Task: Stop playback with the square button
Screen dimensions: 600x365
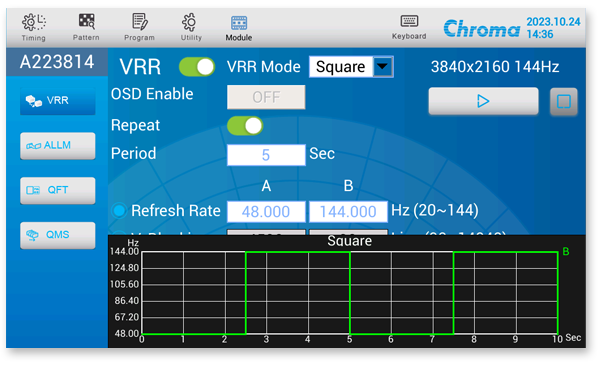Action: click(564, 101)
